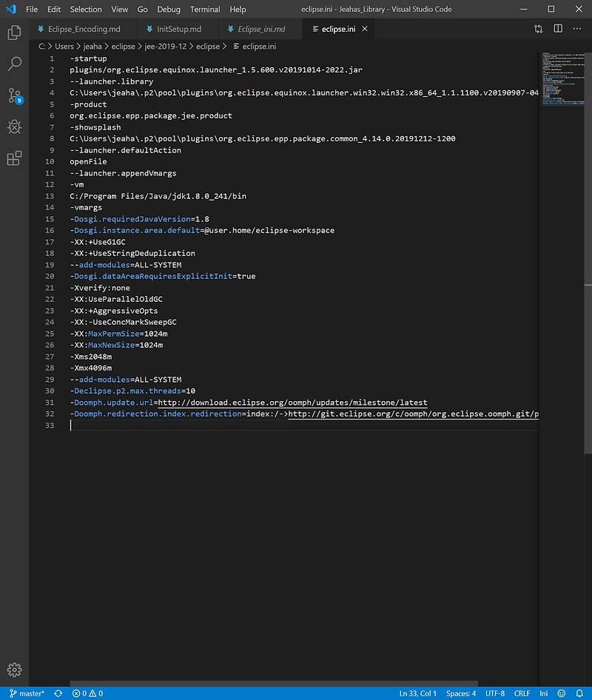Image resolution: width=592 pixels, height=700 pixels.
Task: Split the editor with the split icon
Action: [557, 28]
